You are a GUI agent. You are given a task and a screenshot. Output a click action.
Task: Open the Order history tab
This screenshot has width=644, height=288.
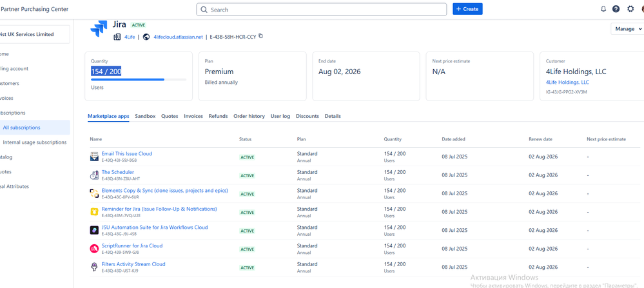click(249, 116)
